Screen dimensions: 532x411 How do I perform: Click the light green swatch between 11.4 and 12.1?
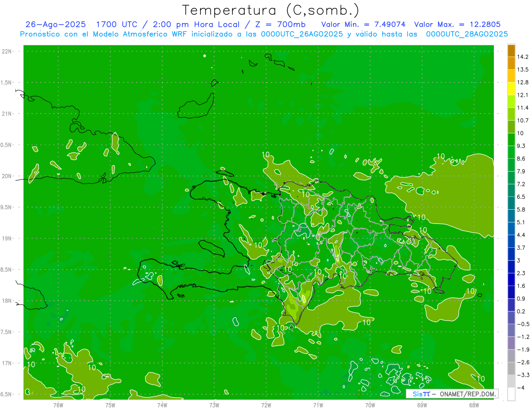tap(511, 102)
